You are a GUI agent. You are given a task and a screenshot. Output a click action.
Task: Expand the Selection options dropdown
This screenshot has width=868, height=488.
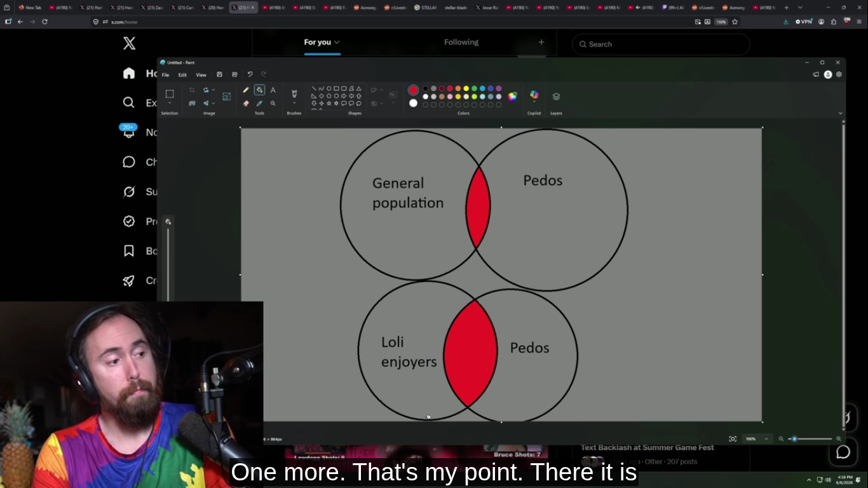(x=170, y=103)
